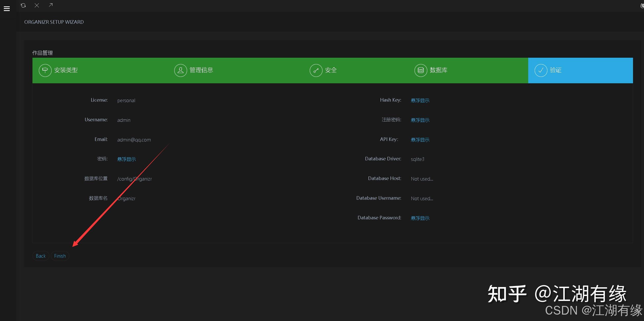Image resolution: width=644 pixels, height=321 pixels.
Task: Click the database icon for 数据库
Action: click(x=421, y=70)
